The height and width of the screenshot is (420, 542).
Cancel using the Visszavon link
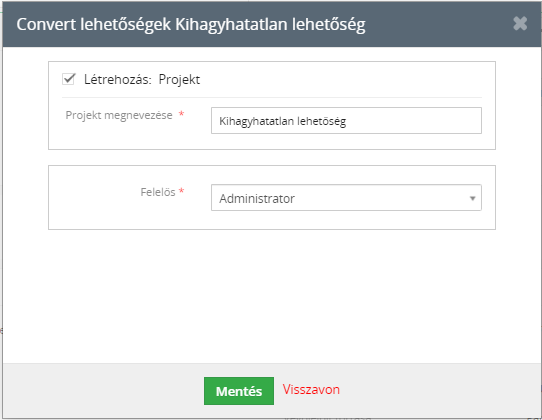[311, 390]
